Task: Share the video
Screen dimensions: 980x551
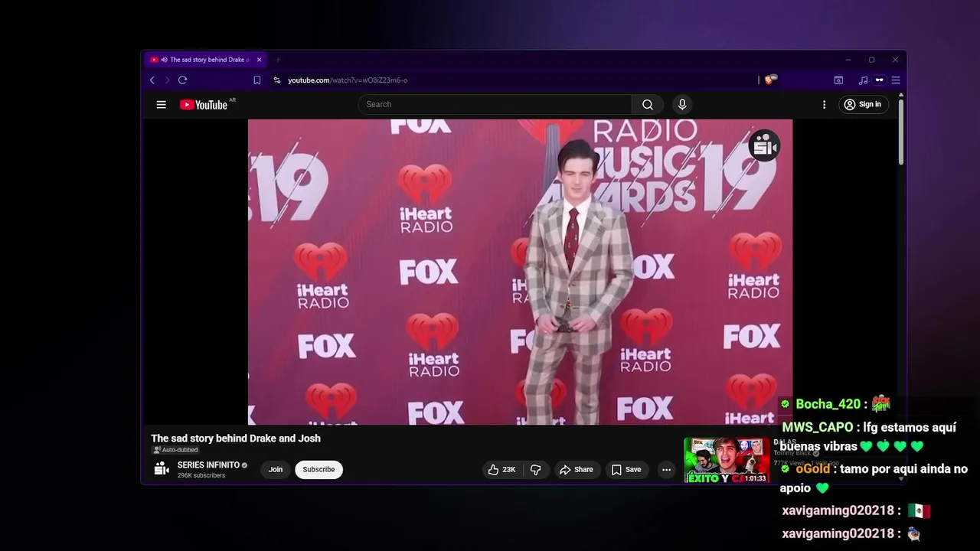Action: 576,470
